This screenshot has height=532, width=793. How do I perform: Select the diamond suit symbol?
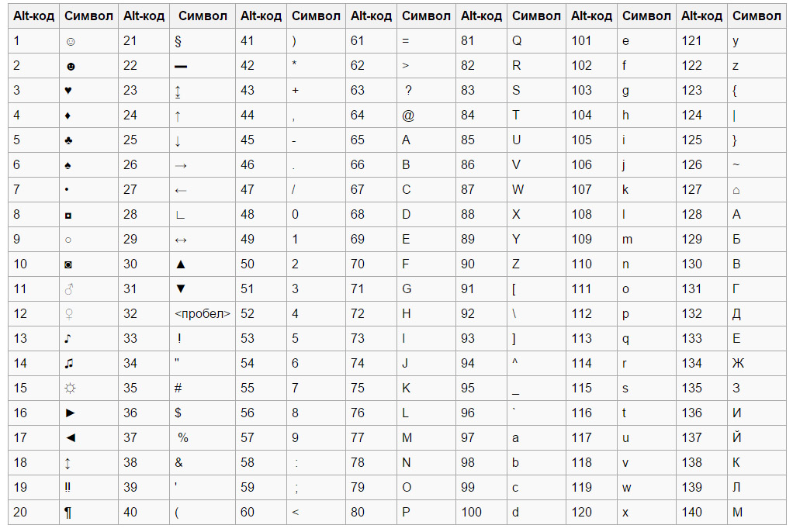pyautogui.click(x=71, y=116)
